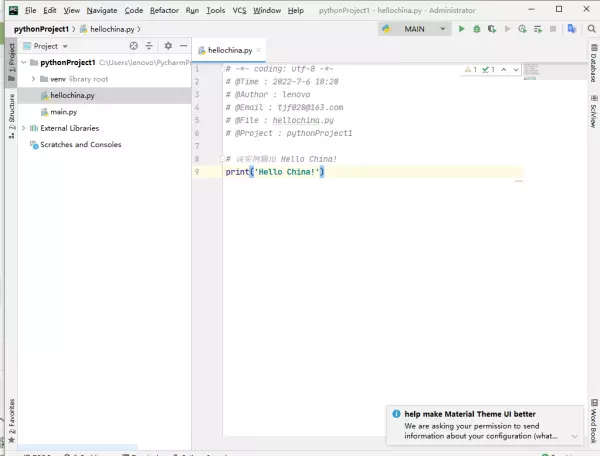Screen dimensions: 600x456
Task: Click the concurrency diagram run icon
Action: point(538,29)
